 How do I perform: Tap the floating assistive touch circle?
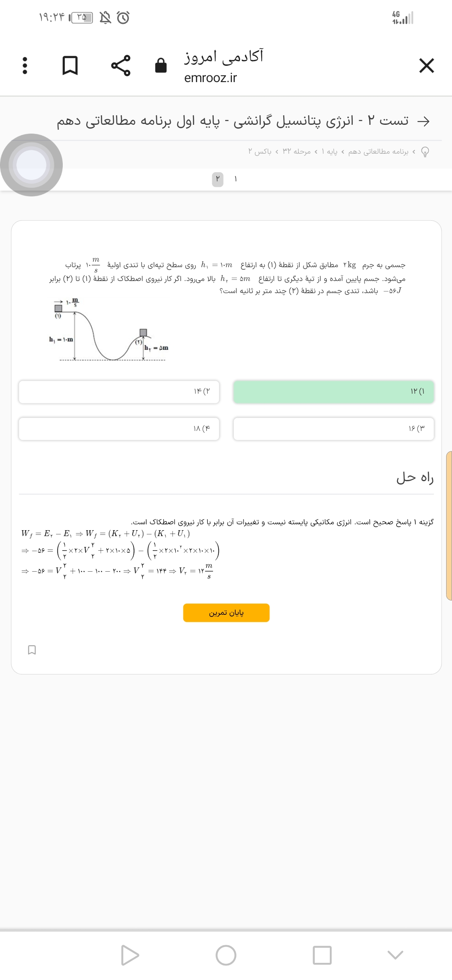(x=31, y=165)
